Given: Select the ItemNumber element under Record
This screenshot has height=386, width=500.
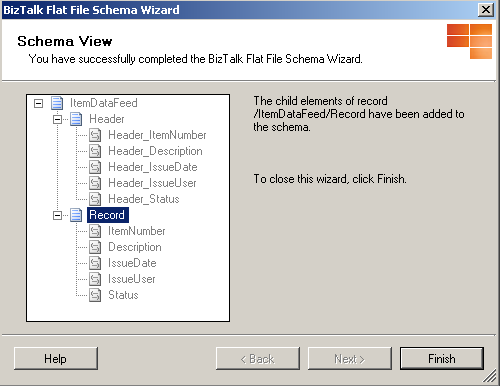Looking at the screenshot, I should (137, 231).
